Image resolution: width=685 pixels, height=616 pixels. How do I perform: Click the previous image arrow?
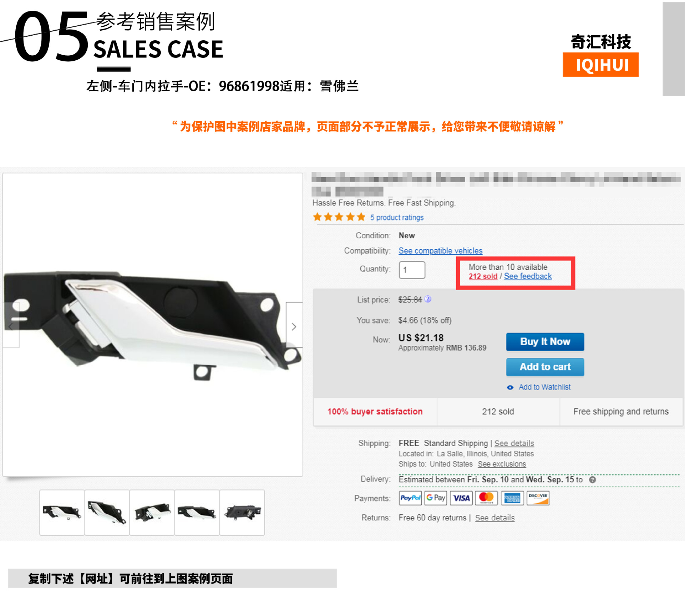click(11, 325)
